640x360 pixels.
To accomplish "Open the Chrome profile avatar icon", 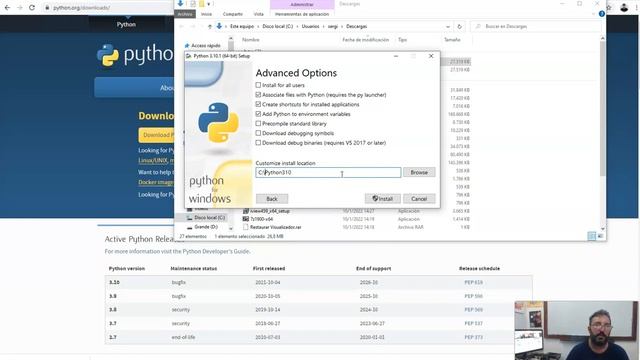I will [624, 7].
